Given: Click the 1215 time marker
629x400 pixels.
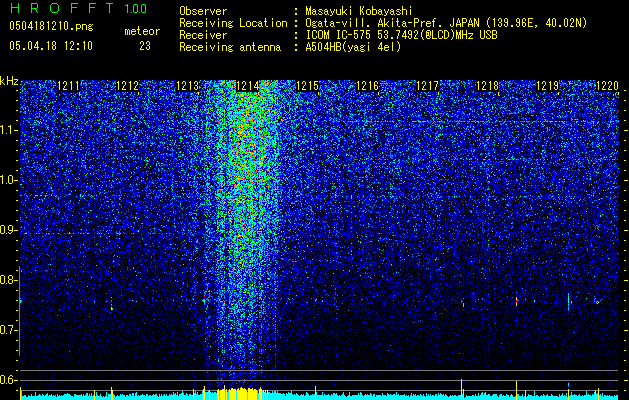Looking at the screenshot, I should 307,86.
